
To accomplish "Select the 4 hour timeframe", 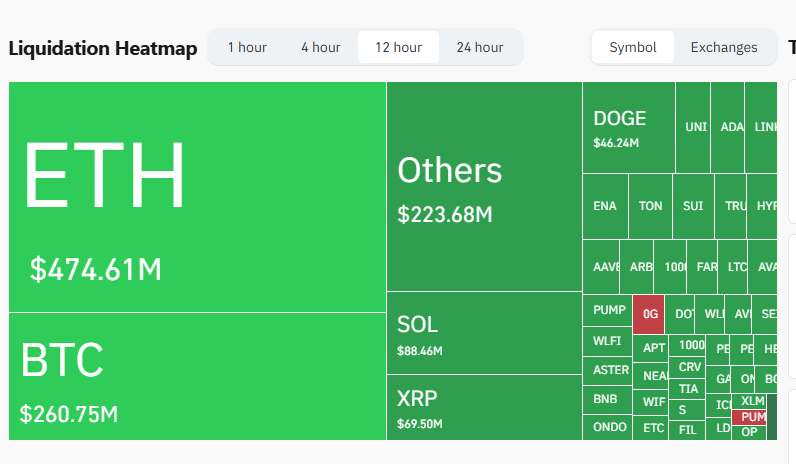I will click(x=321, y=47).
